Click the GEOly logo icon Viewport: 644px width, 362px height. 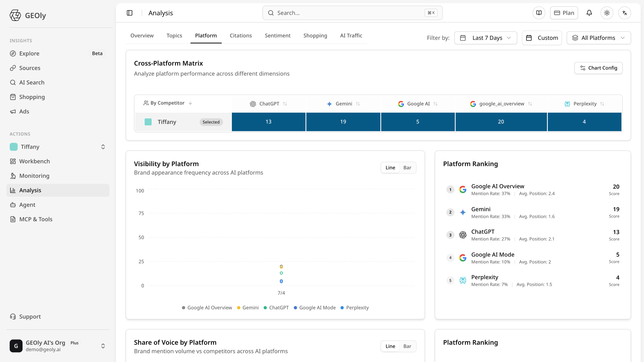(15, 15)
